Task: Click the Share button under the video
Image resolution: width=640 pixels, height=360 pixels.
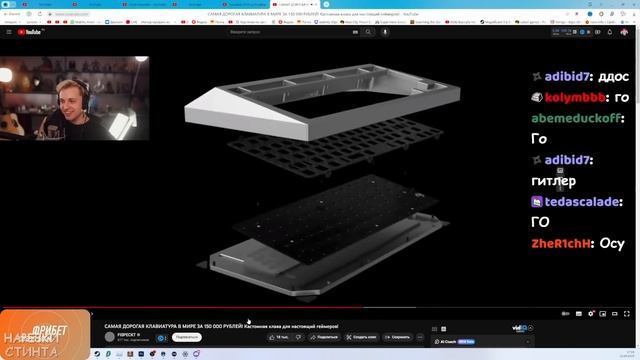Action: 324,337
